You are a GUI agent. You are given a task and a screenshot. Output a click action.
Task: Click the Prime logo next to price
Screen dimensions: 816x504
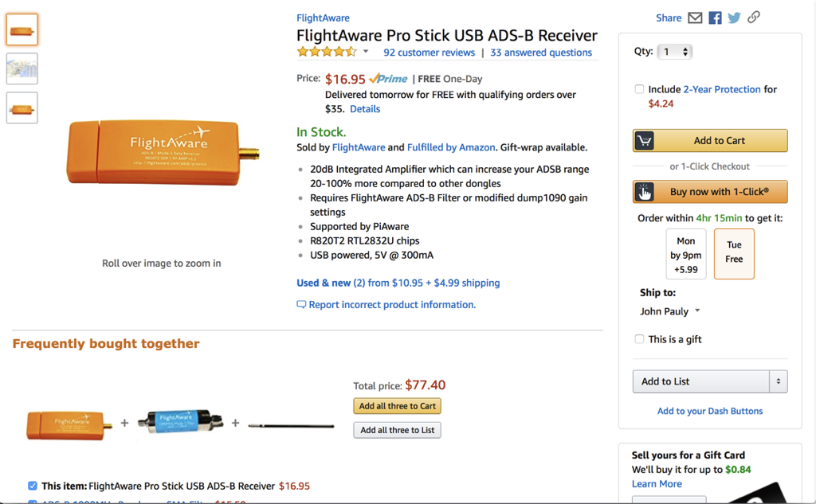pyautogui.click(x=389, y=79)
